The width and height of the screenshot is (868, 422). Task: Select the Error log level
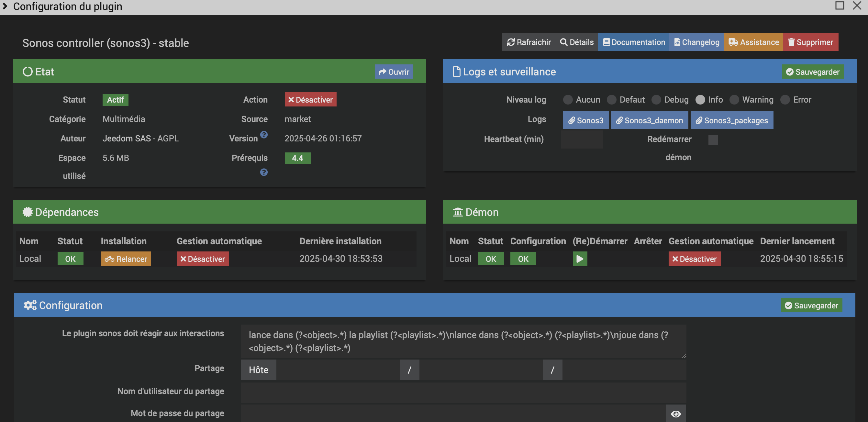[785, 100]
